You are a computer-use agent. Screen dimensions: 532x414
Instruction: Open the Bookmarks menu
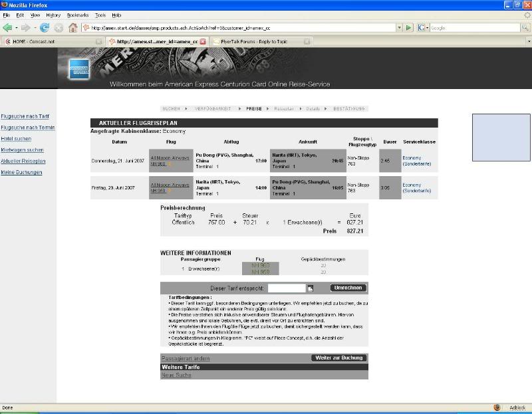tap(78, 15)
